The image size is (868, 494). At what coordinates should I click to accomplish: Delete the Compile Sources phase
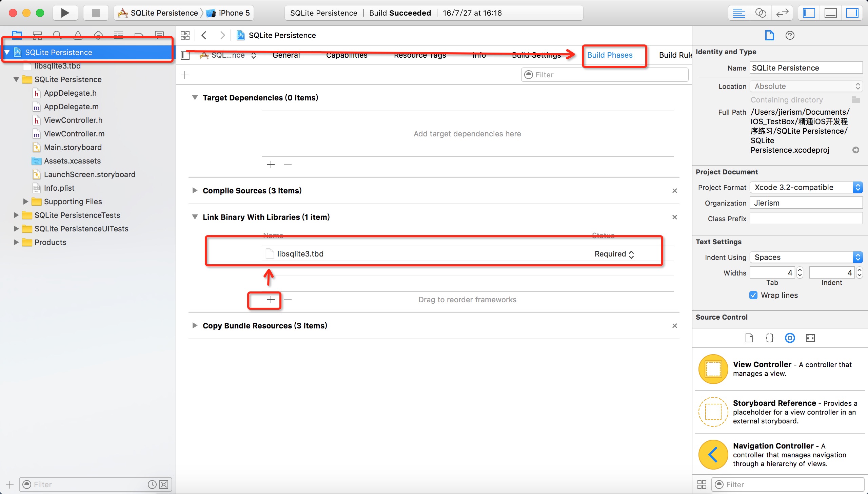[x=675, y=191]
